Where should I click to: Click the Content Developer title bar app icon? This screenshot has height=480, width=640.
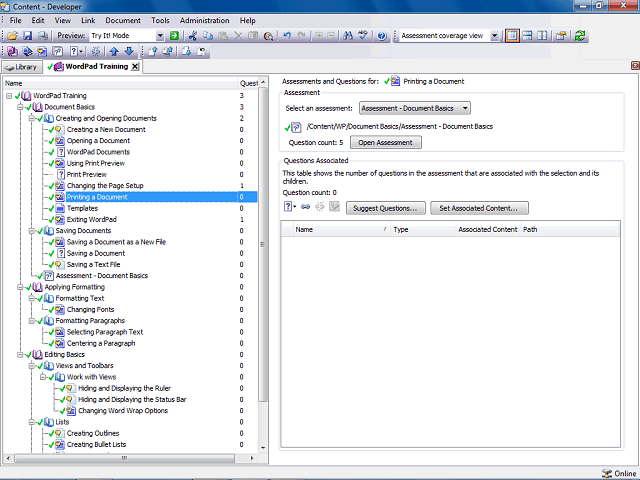[5, 7]
